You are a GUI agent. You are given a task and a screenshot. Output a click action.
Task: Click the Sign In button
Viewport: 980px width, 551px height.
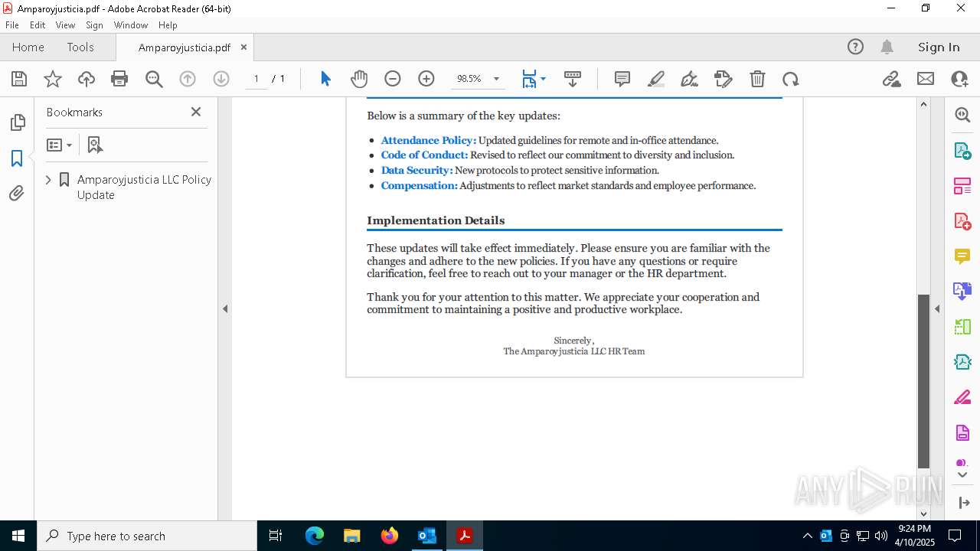(x=939, y=47)
